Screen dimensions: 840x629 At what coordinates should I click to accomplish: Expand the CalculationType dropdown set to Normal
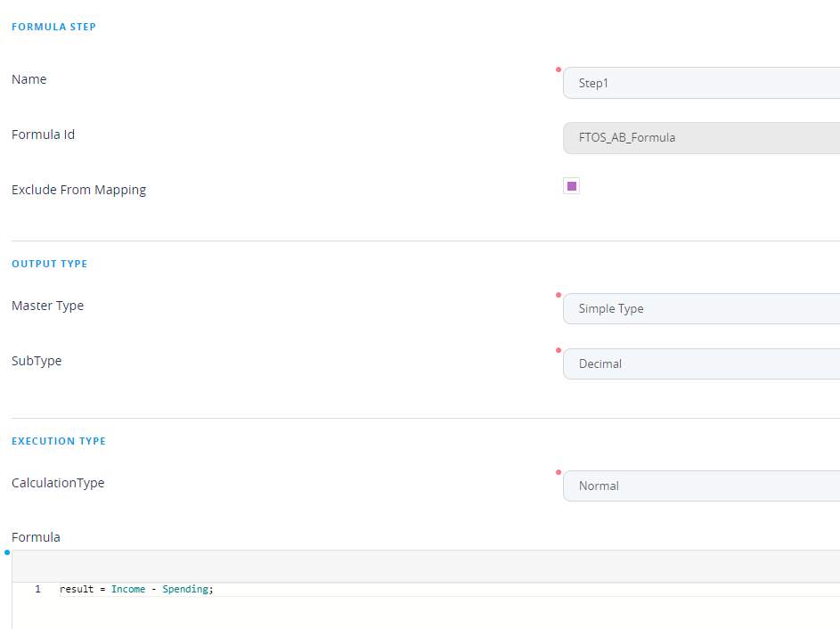(x=701, y=486)
